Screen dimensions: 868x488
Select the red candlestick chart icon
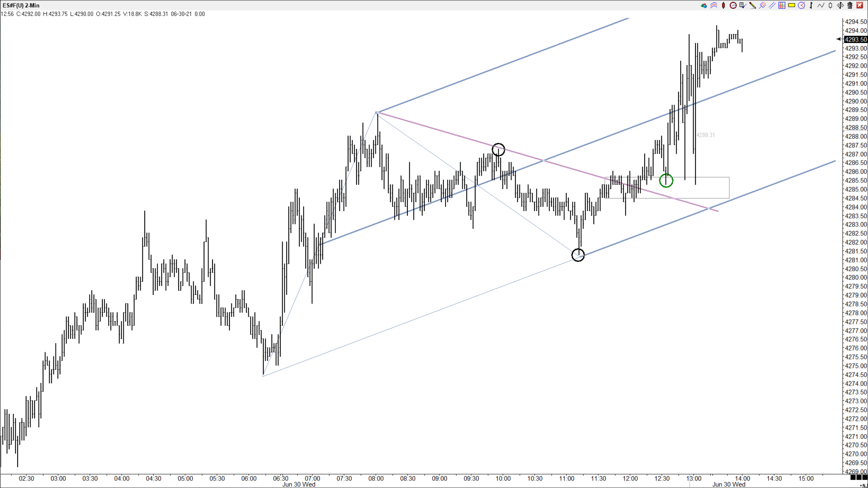723,5
